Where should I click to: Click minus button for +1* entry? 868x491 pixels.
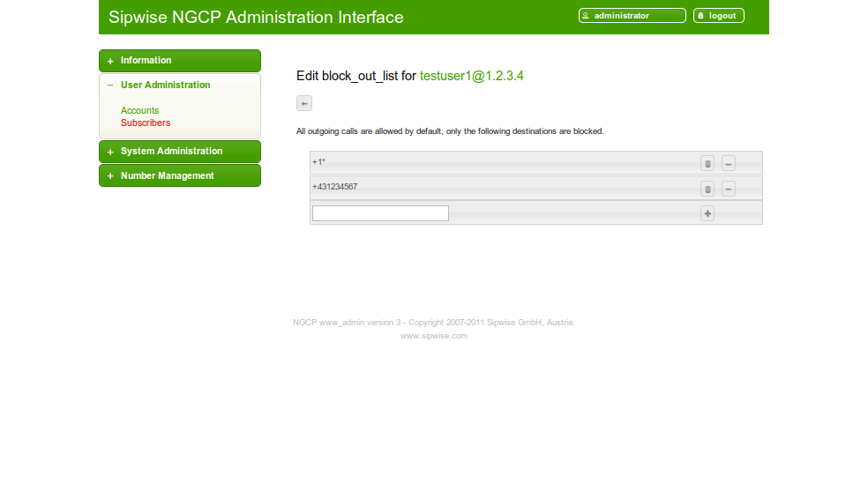728,164
